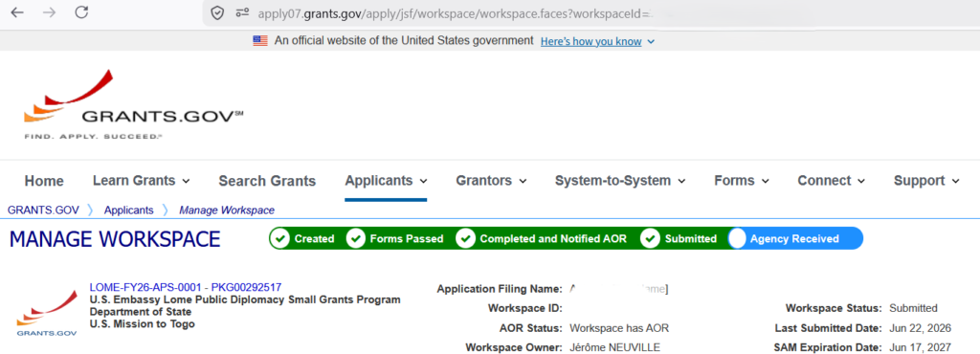Open the System-to-System menu
The image size is (980, 354).
coord(612,181)
